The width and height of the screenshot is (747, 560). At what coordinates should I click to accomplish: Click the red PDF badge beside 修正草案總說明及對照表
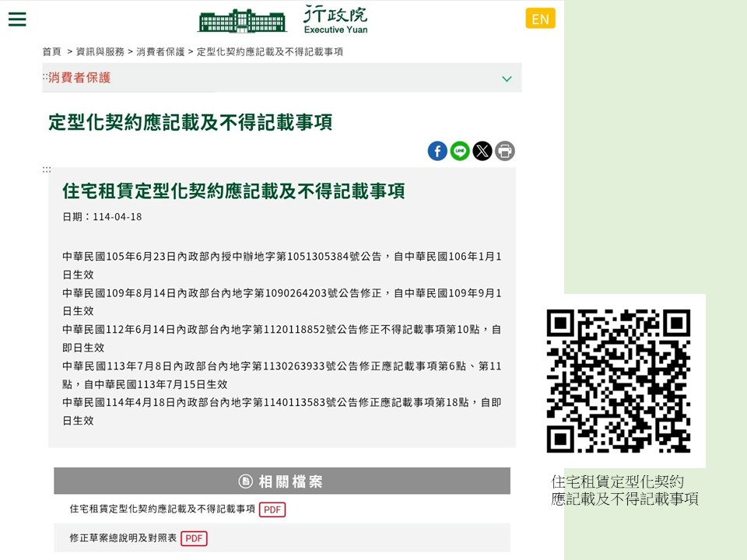[x=193, y=538]
